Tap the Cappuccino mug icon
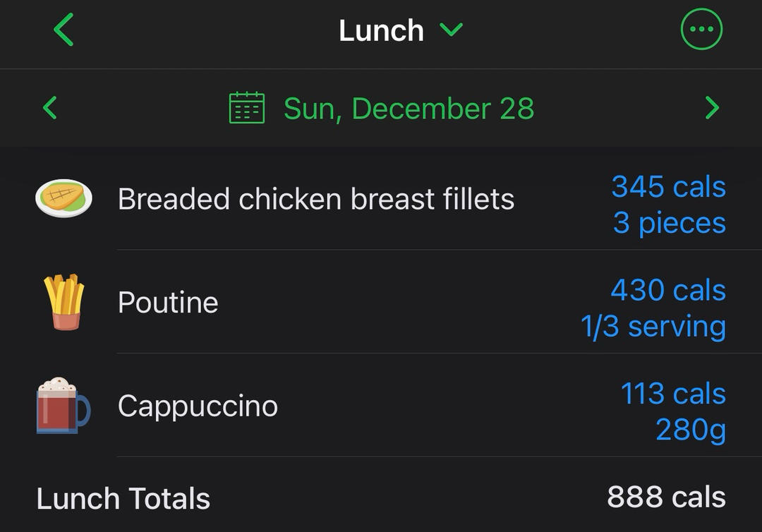This screenshot has height=532, width=762. click(63, 406)
